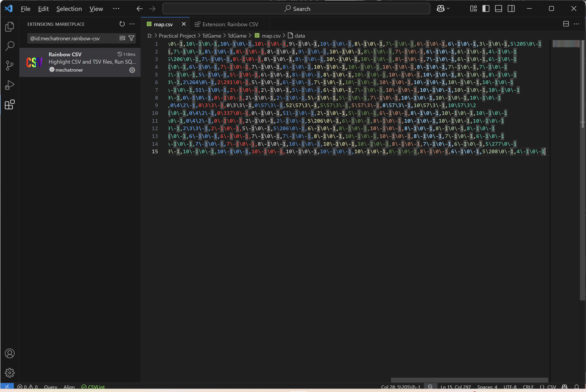Expand the Copilot chat dropdown arrow
This screenshot has height=392, width=586.
pos(448,9)
